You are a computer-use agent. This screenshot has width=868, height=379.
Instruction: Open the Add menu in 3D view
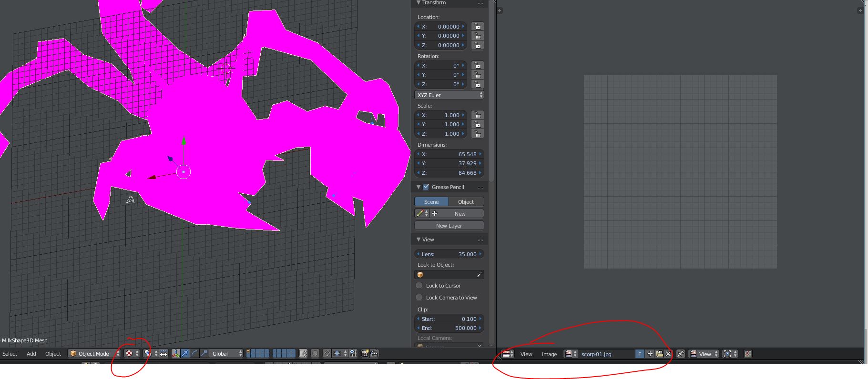click(x=31, y=354)
